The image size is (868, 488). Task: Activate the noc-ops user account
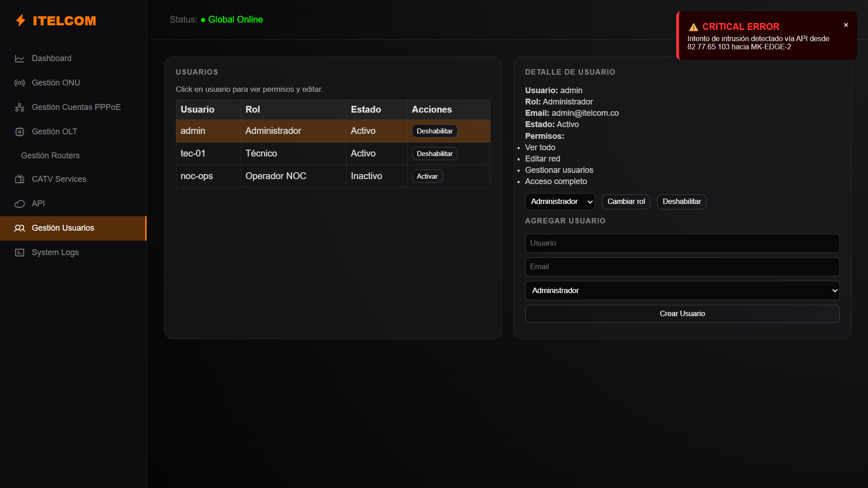[427, 176]
